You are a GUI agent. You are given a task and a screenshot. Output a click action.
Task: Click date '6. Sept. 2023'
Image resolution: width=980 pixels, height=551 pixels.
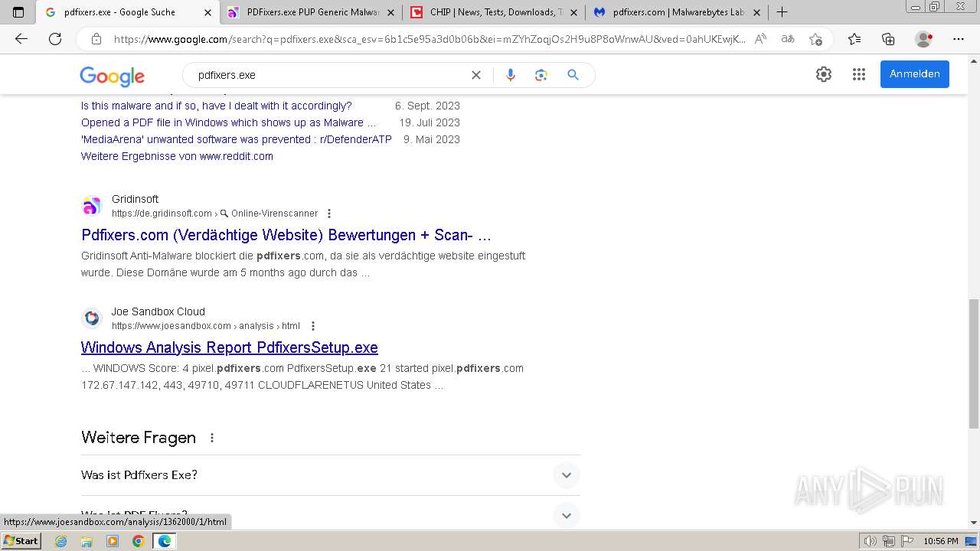[x=427, y=106]
